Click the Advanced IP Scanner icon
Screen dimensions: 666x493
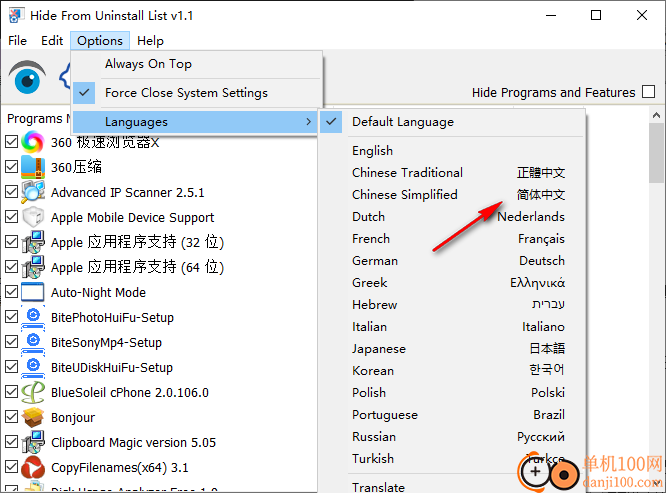(x=33, y=192)
